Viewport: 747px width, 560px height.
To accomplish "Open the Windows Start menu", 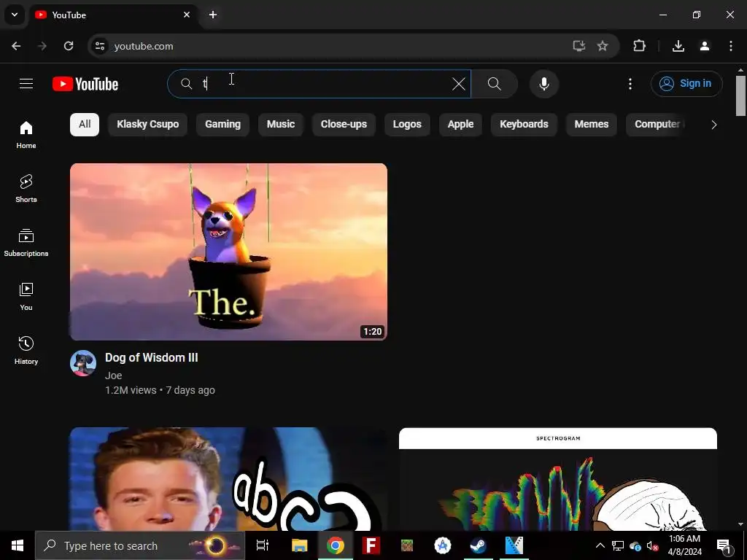I will 18,545.
